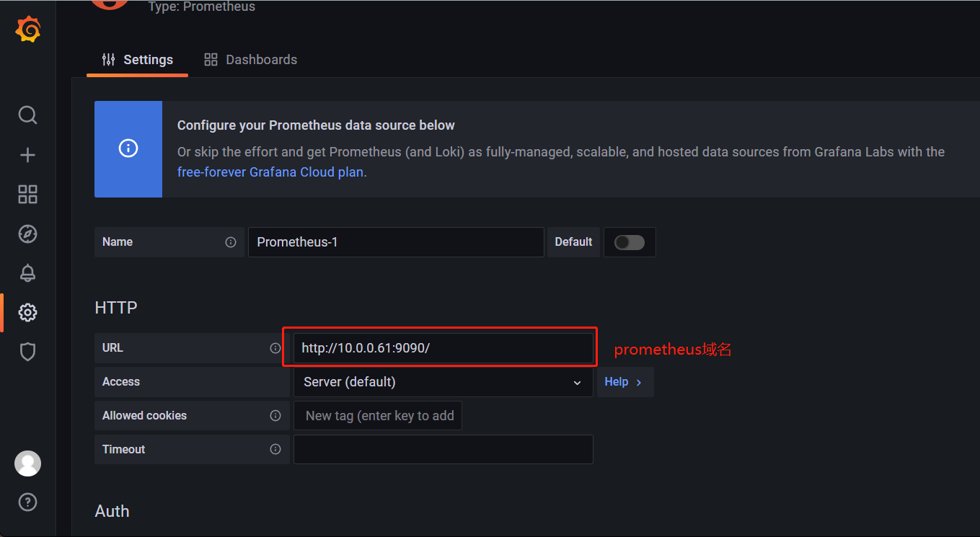Open the Create plus menu

pyautogui.click(x=27, y=155)
